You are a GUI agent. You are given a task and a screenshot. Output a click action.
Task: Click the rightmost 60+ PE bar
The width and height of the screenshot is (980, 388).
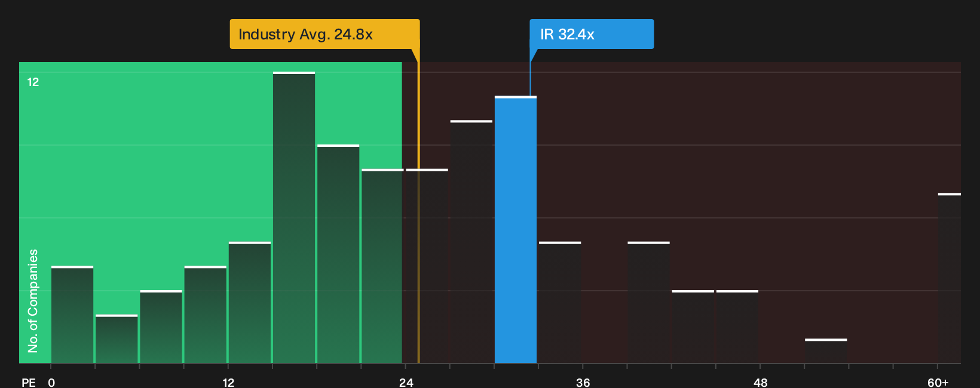point(950,278)
